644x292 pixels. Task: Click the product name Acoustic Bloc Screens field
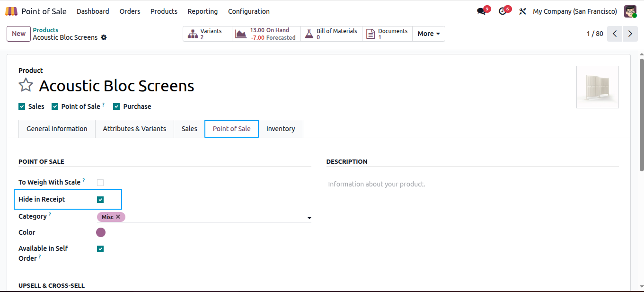coord(116,86)
